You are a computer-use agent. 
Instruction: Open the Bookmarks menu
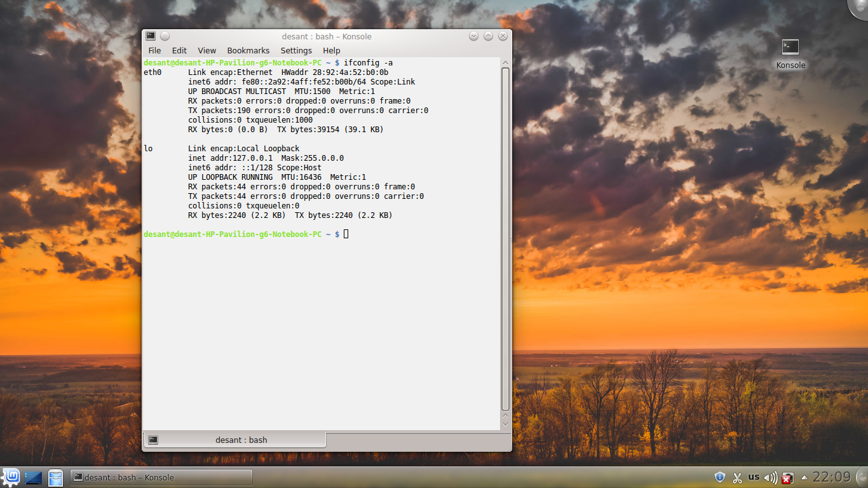pos(248,50)
